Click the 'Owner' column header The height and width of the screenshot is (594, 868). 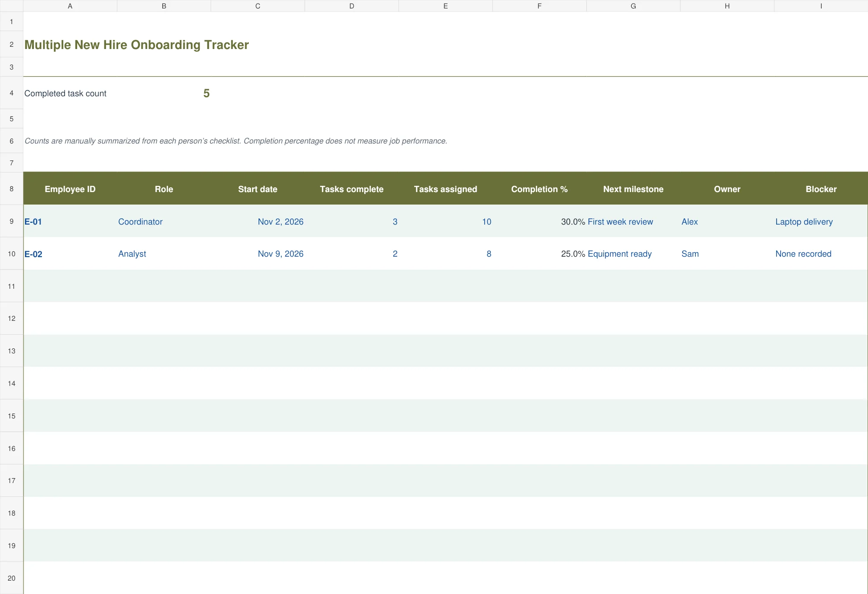click(727, 188)
